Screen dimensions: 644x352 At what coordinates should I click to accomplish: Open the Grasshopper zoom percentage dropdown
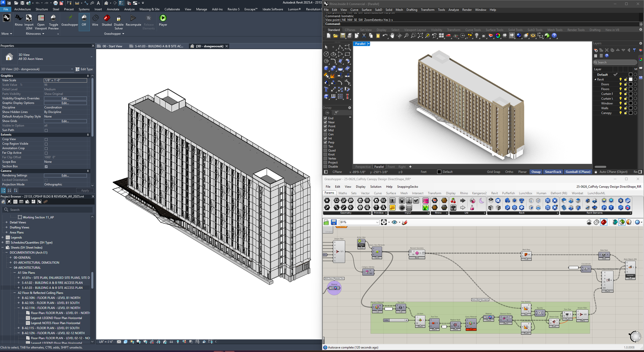point(377,222)
